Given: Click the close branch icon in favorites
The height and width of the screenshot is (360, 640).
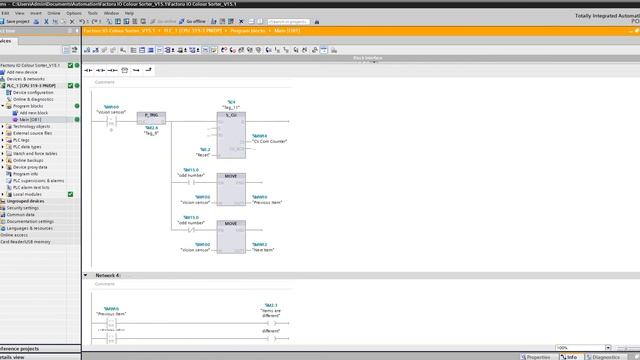Looking at the screenshot, I should (x=149, y=70).
